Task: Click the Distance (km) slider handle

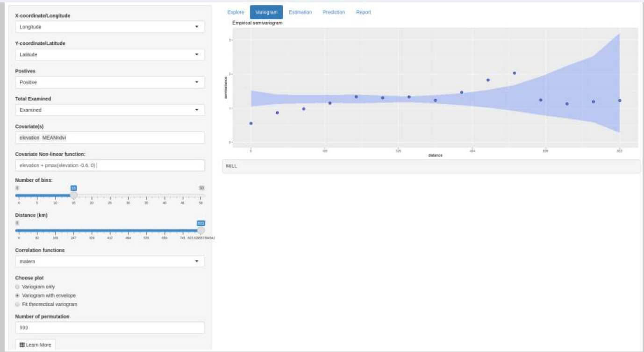Action: [x=201, y=230]
